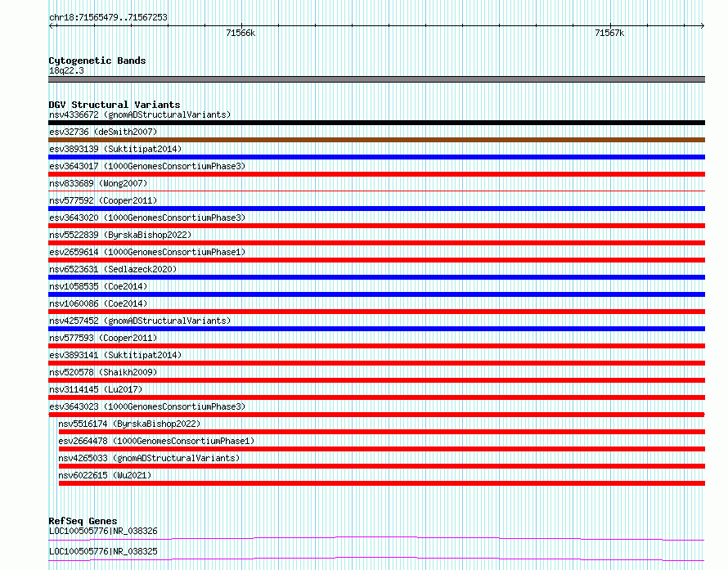Open LOC100505776|NR_038326 RefSeq gene
Viewport: 728px width, 570px height.
[x=376, y=539]
